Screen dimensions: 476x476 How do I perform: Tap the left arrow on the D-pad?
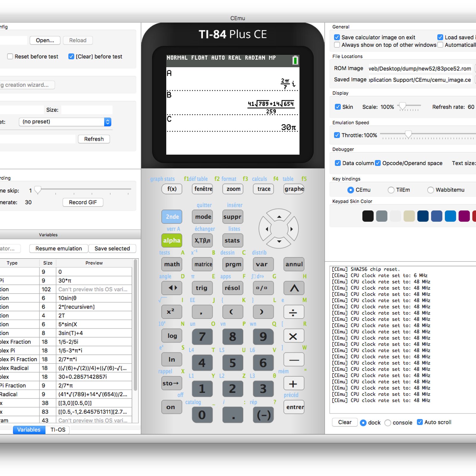pos(266,229)
